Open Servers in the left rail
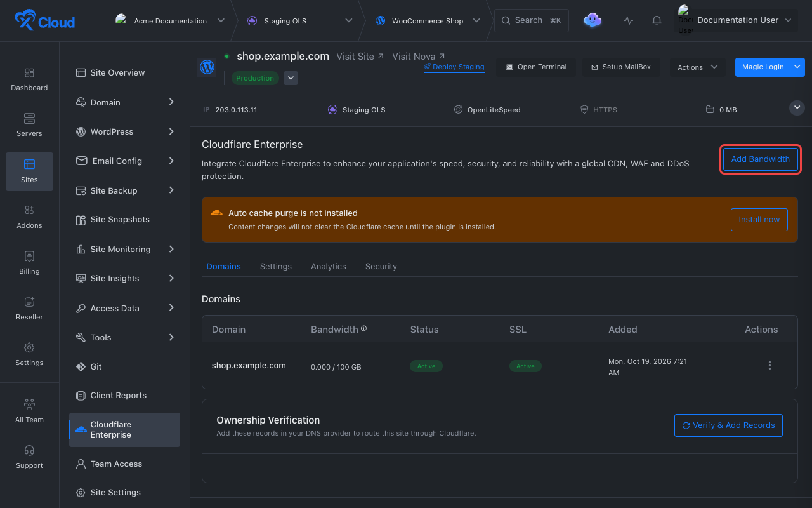Image resolution: width=812 pixels, height=508 pixels. (x=29, y=125)
